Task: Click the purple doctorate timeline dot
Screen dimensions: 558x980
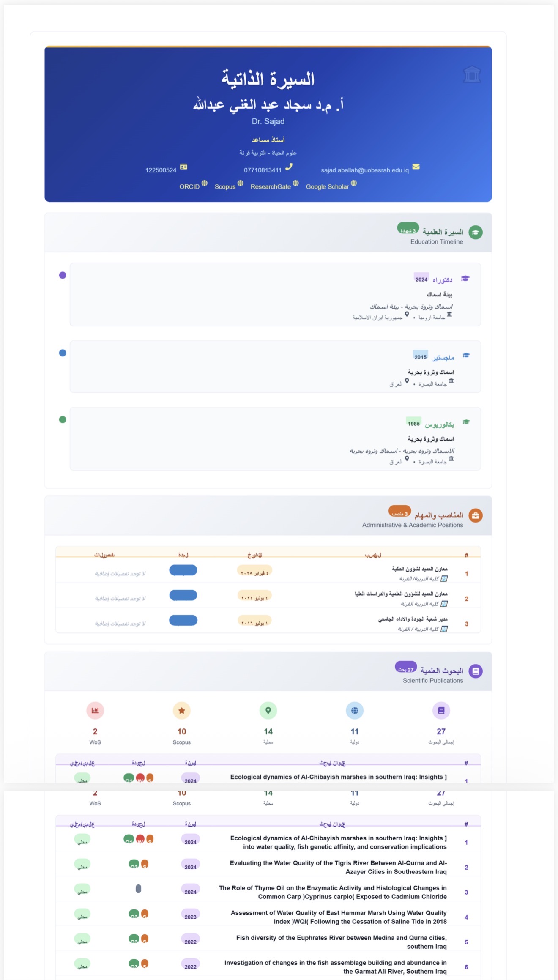Action: (x=63, y=275)
